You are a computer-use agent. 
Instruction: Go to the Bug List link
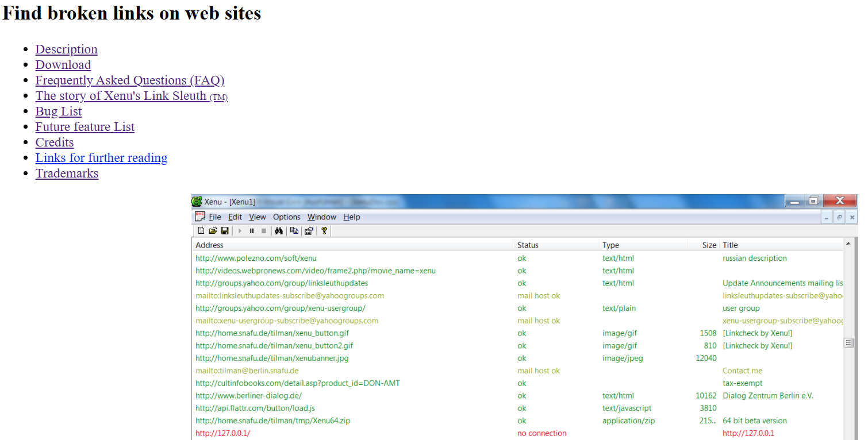59,111
